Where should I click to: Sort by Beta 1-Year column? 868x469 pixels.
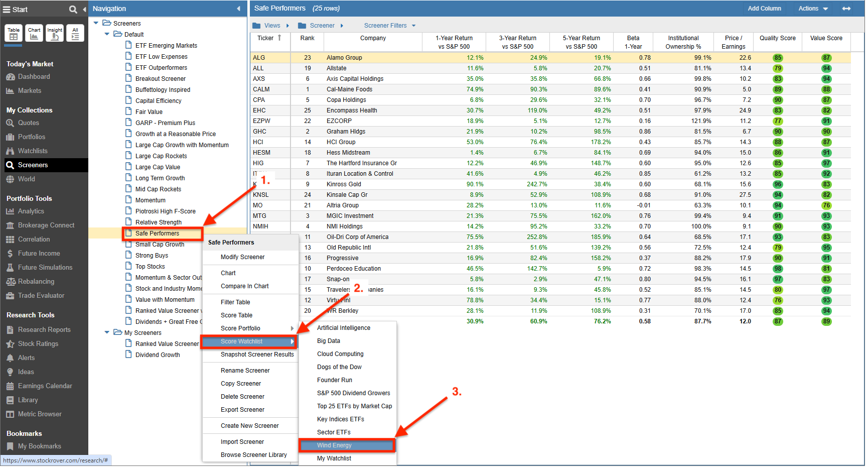pyautogui.click(x=633, y=42)
